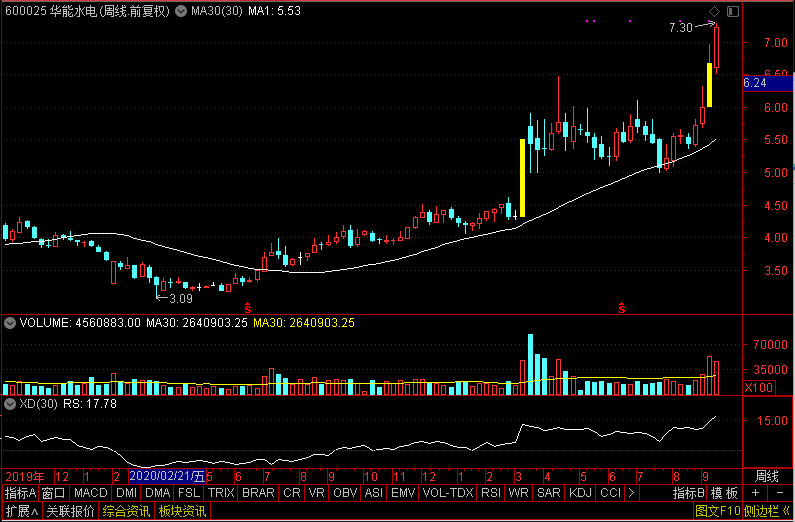
Task: Switch to the WR indicator
Action: (x=518, y=493)
